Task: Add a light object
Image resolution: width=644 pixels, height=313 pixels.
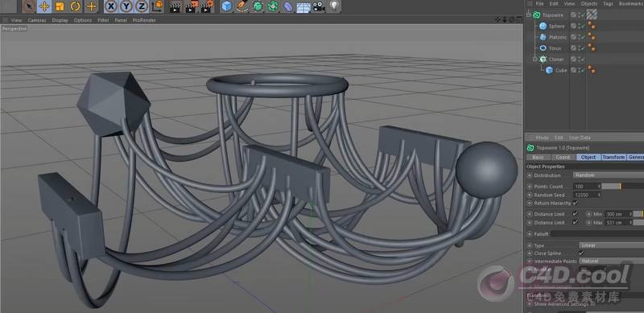Action: pyautogui.click(x=335, y=6)
